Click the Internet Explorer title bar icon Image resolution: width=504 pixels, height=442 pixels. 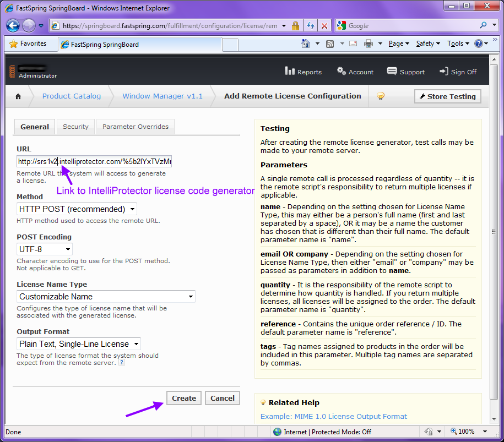tap(9, 8)
